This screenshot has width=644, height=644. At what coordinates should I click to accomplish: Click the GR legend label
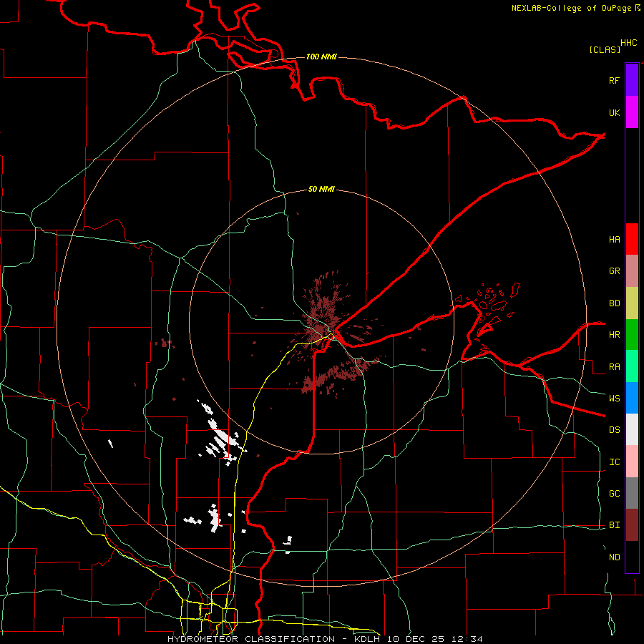(x=614, y=271)
